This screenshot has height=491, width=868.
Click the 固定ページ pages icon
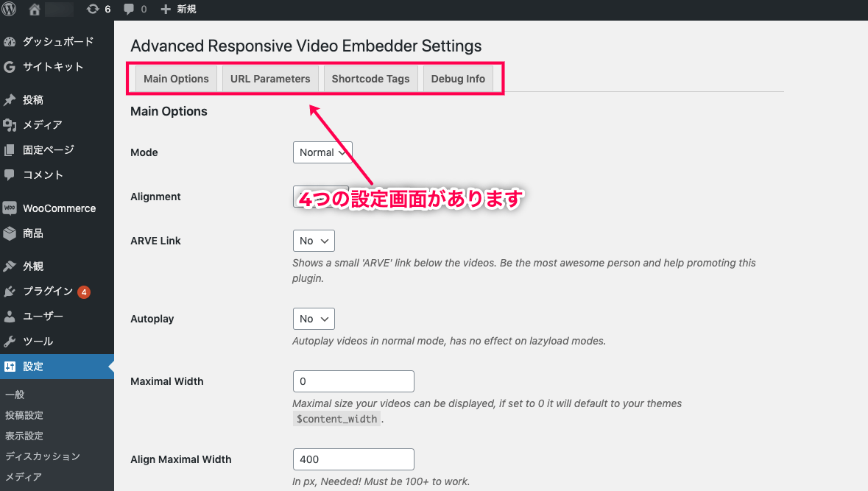tap(10, 150)
